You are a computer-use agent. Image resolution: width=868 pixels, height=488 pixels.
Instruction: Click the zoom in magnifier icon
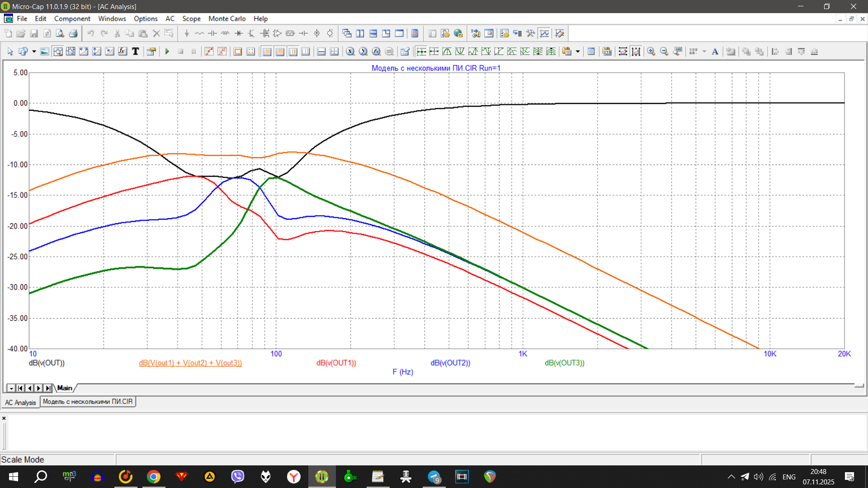pyautogui.click(x=651, y=52)
